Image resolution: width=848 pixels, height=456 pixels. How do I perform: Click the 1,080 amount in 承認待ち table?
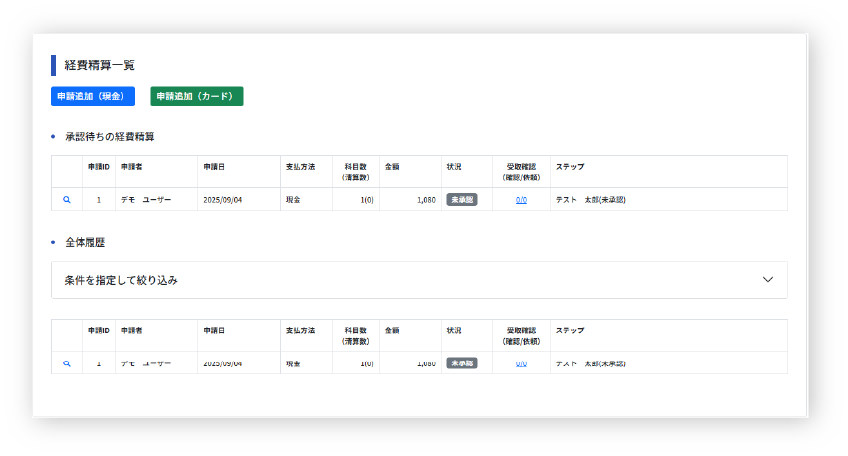tap(424, 200)
